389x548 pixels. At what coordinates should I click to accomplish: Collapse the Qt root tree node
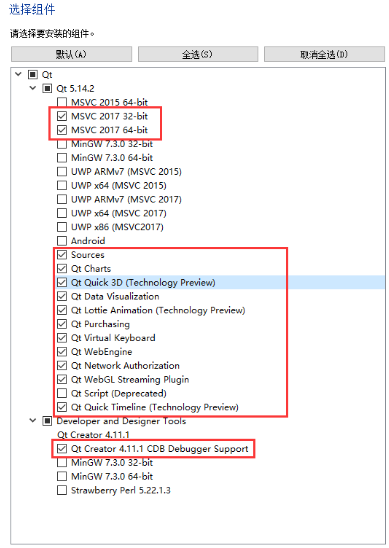click(x=19, y=74)
